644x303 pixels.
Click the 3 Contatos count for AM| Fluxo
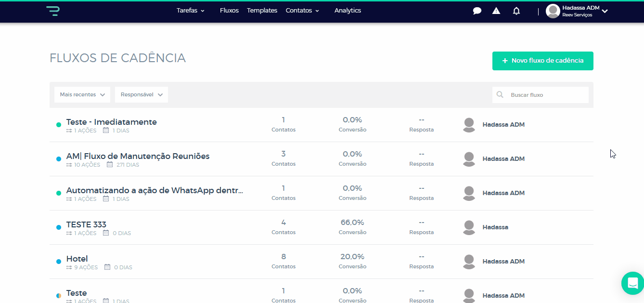(x=283, y=154)
